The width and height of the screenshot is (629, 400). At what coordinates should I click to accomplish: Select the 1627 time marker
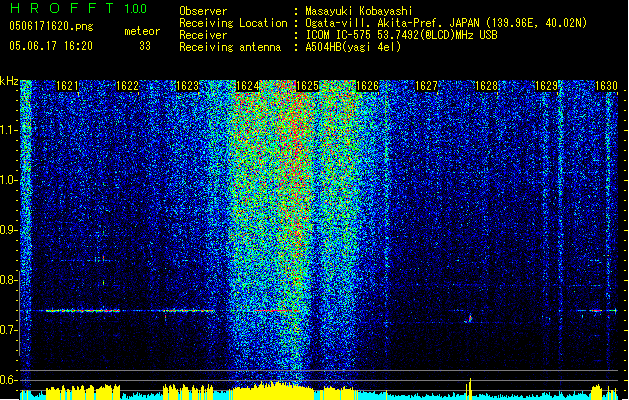click(x=426, y=86)
